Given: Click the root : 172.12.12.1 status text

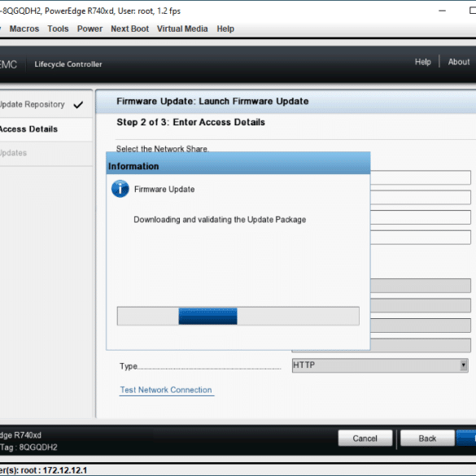Looking at the screenshot, I should coord(54,470).
